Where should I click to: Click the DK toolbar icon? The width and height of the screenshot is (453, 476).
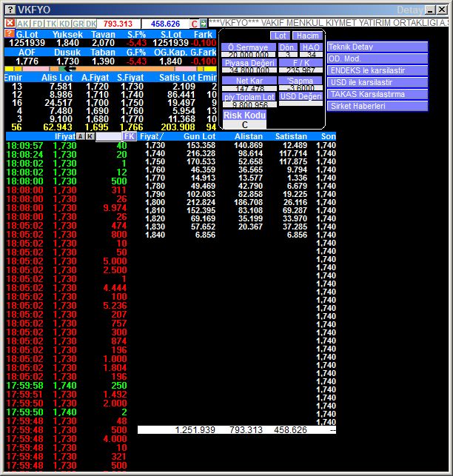91,24
